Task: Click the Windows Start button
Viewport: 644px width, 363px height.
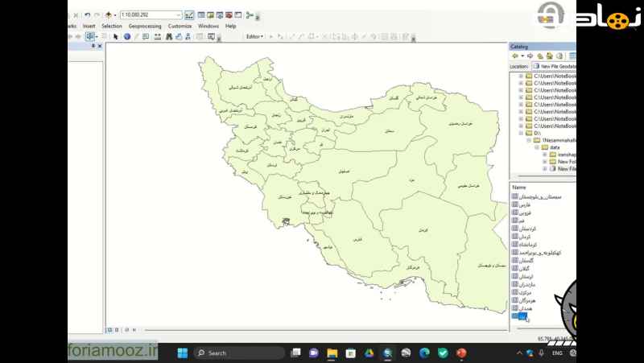Action: 182,353
